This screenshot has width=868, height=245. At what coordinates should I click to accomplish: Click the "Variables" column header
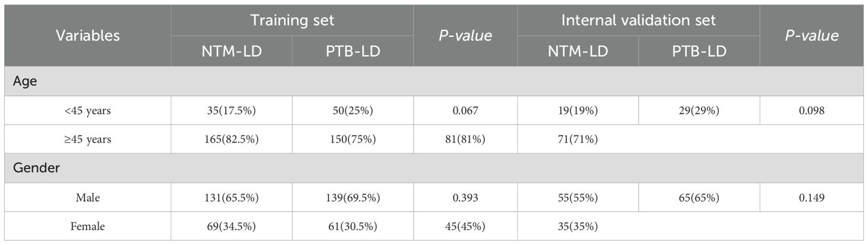point(87,36)
